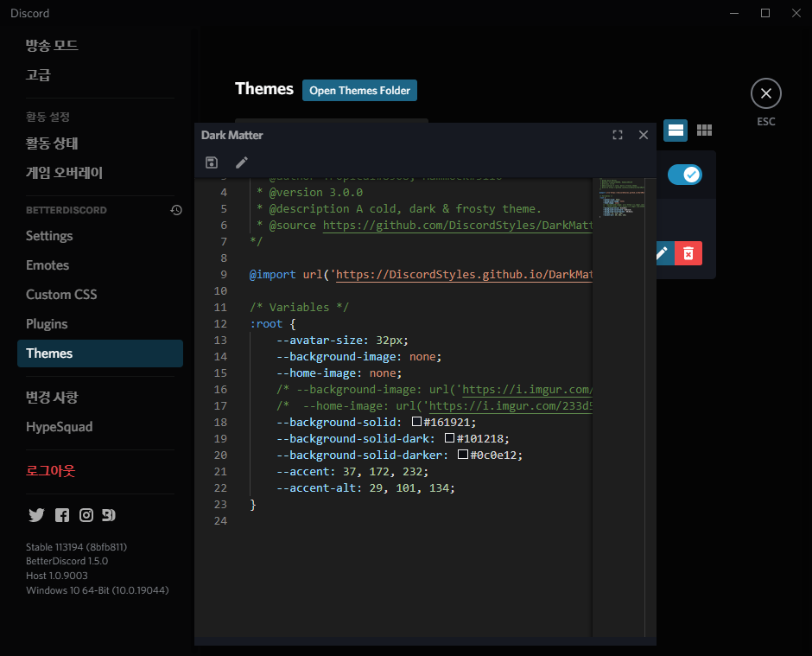Click color swatch for #101218

pos(449,438)
